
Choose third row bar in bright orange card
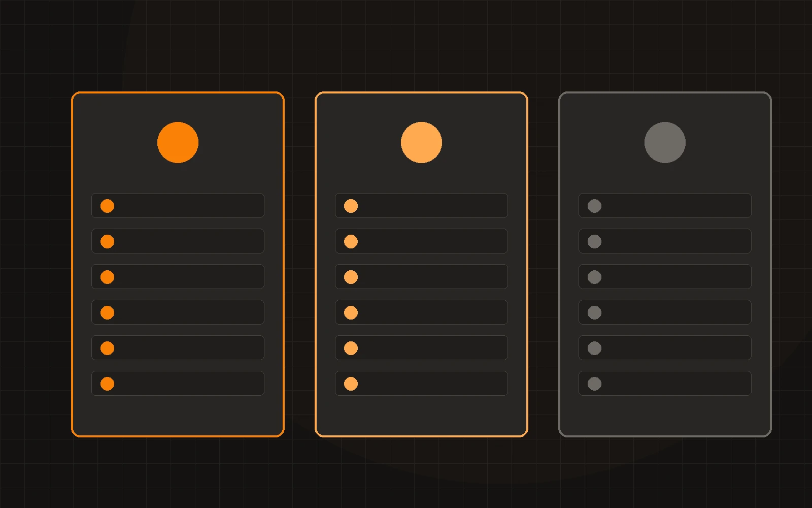pos(178,276)
